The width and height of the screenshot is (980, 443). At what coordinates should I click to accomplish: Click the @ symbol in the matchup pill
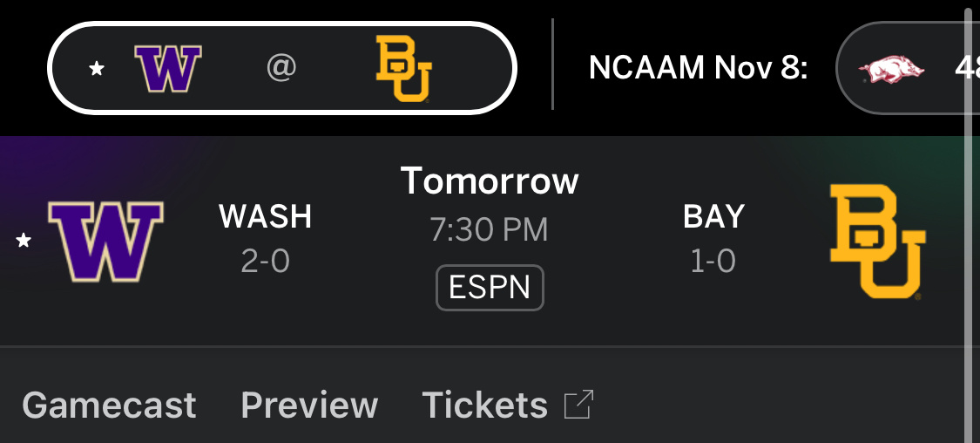coord(281,68)
